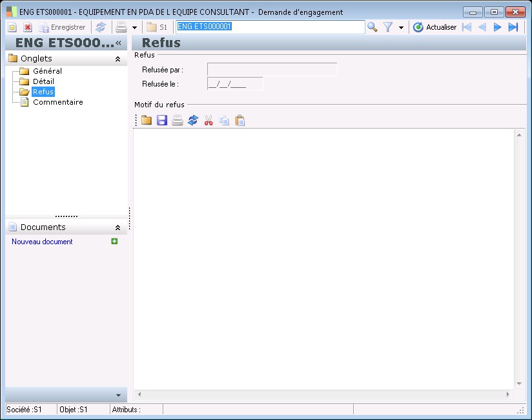The height and width of the screenshot is (420, 532).
Task: Click the ENG ETS000001 search field
Action: point(271,27)
